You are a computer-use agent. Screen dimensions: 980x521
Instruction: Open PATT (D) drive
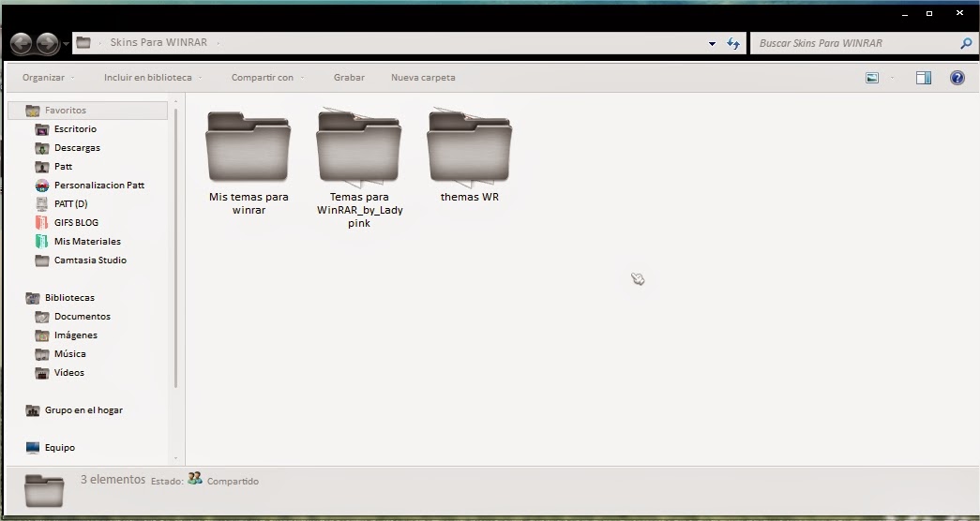pyautogui.click(x=71, y=203)
